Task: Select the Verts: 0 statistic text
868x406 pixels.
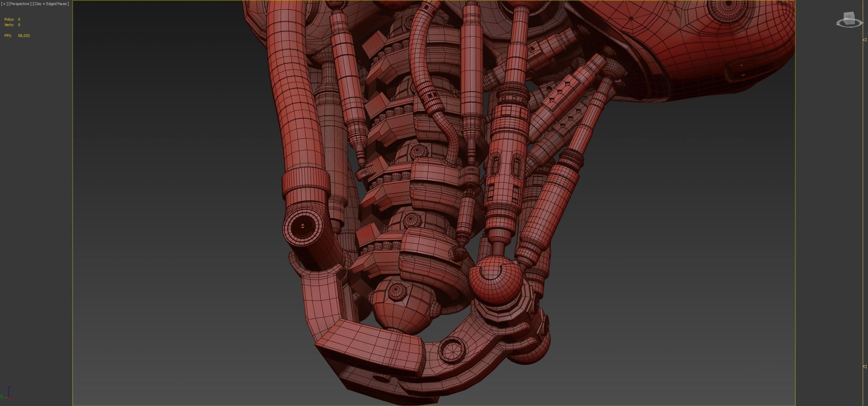Action: [12, 25]
